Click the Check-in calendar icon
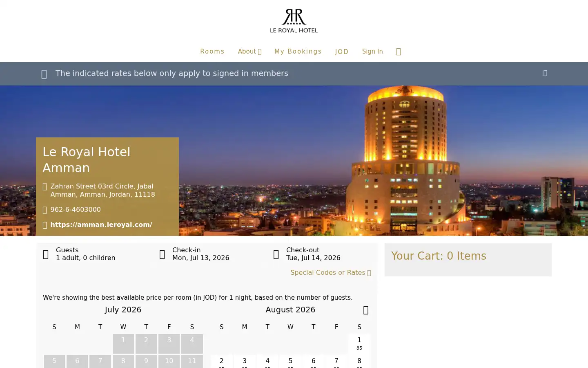The height and width of the screenshot is (368, 588). (x=162, y=254)
